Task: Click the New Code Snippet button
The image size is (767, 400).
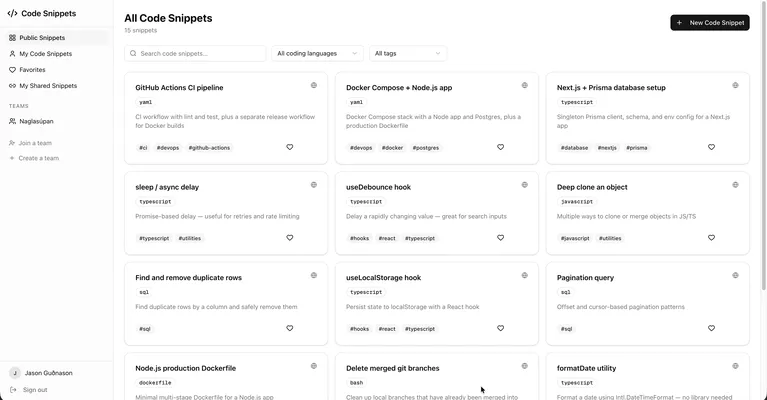Action: tap(709, 22)
